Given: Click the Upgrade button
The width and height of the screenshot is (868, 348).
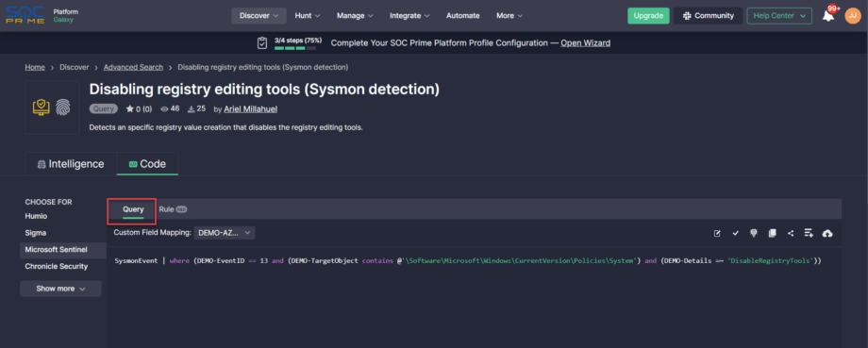Looking at the screenshot, I should click(x=648, y=15).
